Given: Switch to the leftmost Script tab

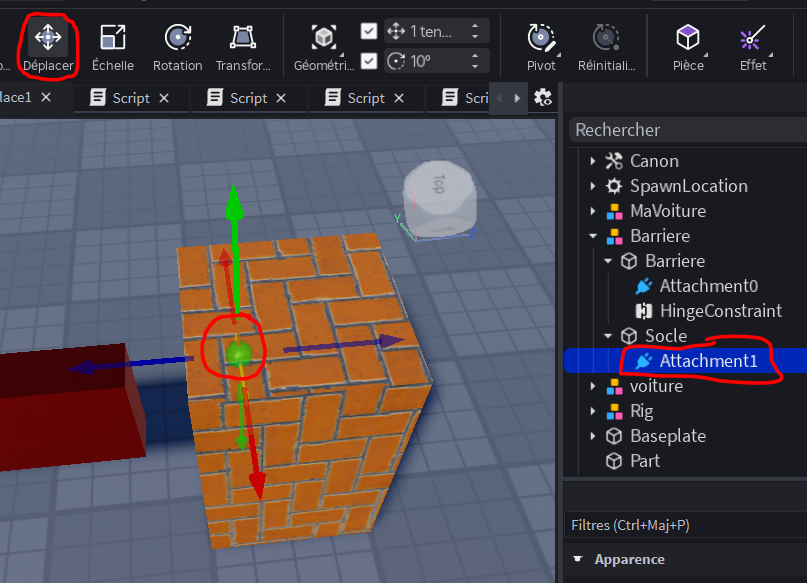Looking at the screenshot, I should [129, 98].
